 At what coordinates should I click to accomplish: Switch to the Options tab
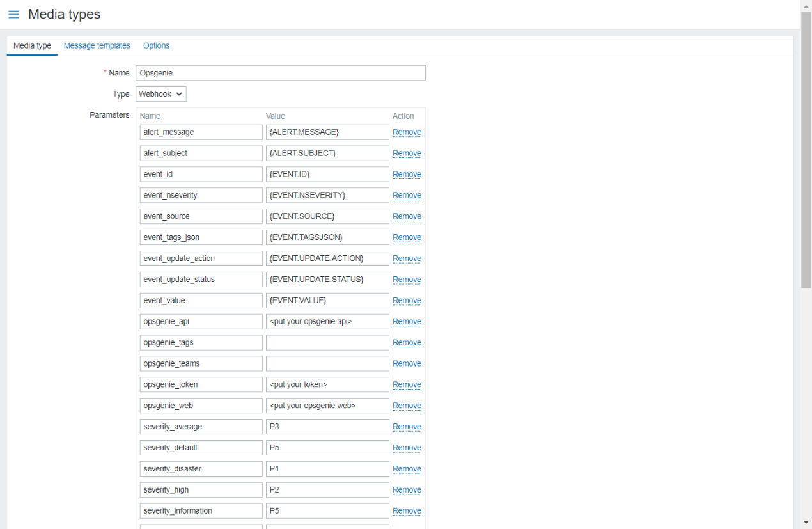pos(156,46)
